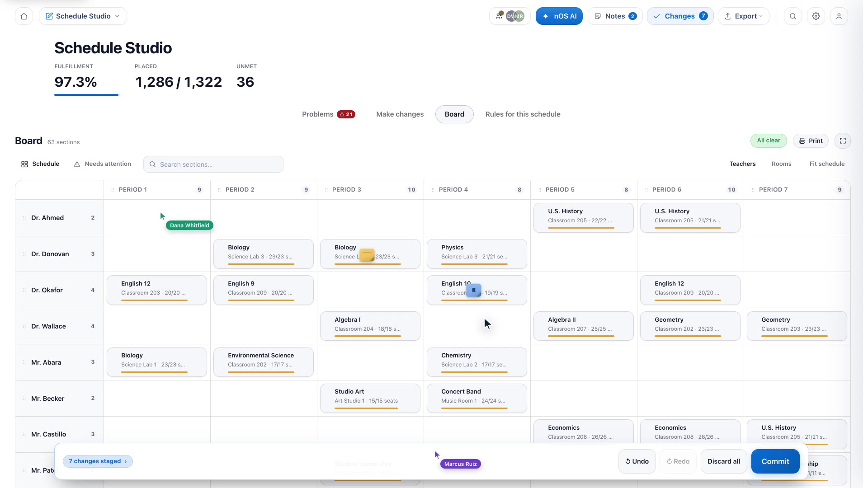Open yellow sticky note on Biology card
Viewport: 868px width, 488px height.
(x=367, y=255)
